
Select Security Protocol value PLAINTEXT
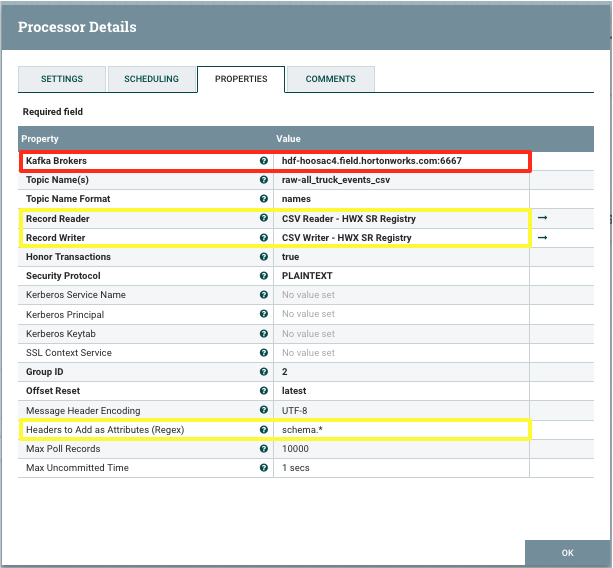click(x=307, y=276)
